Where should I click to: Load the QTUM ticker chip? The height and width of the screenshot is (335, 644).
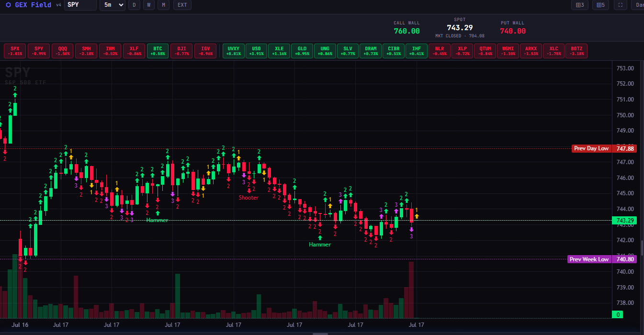[485, 51]
